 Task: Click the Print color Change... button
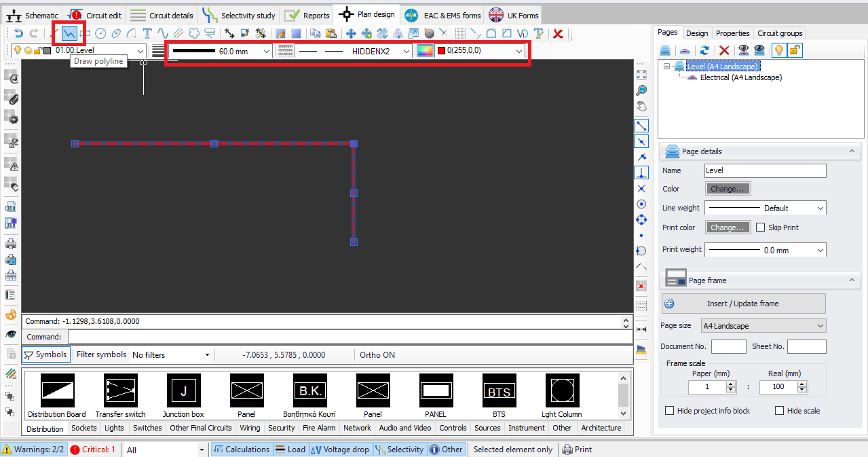(728, 227)
